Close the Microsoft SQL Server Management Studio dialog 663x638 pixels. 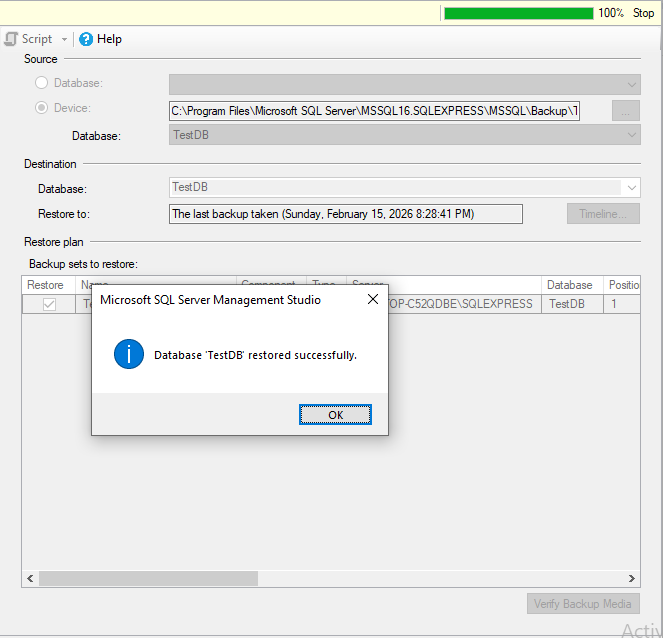(x=373, y=299)
